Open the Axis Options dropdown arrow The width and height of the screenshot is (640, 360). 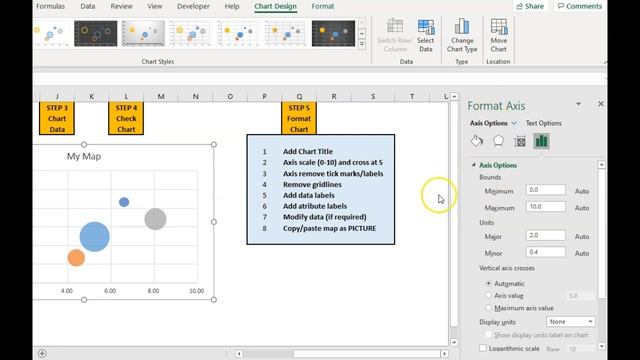tap(514, 123)
